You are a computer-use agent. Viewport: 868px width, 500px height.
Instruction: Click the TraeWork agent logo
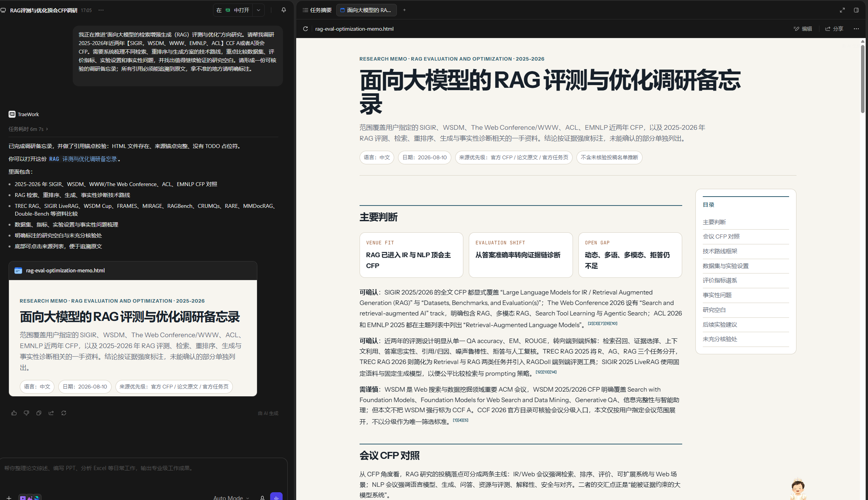[x=12, y=114]
